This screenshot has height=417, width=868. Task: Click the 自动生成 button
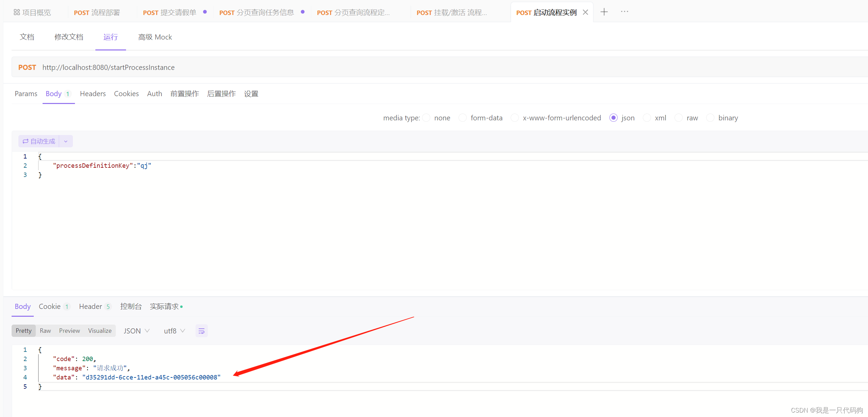(x=39, y=141)
